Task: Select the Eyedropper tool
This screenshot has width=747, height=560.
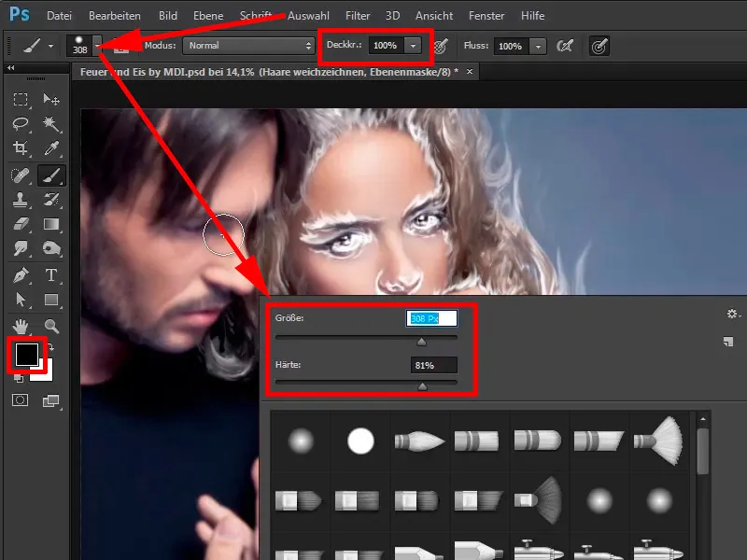Action: [x=51, y=148]
